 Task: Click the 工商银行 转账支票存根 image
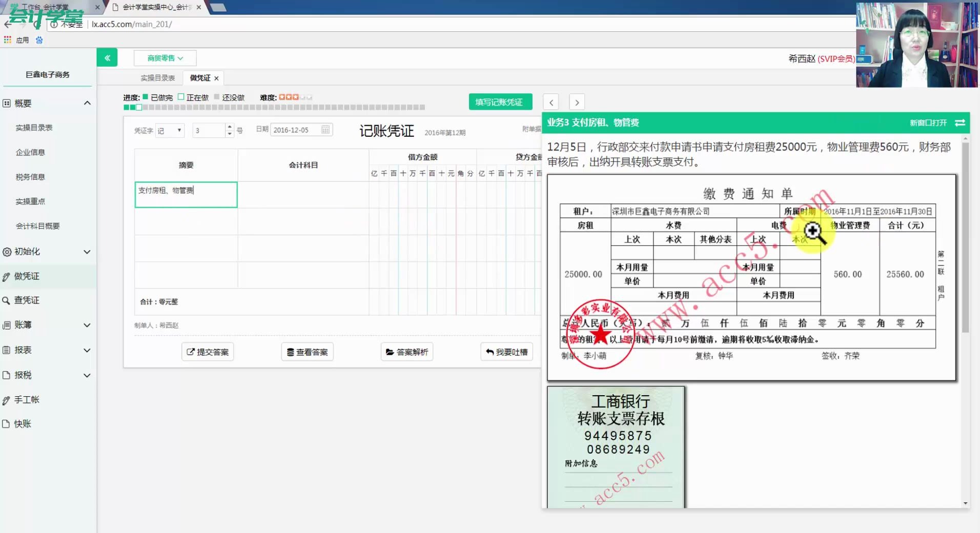tap(616, 447)
